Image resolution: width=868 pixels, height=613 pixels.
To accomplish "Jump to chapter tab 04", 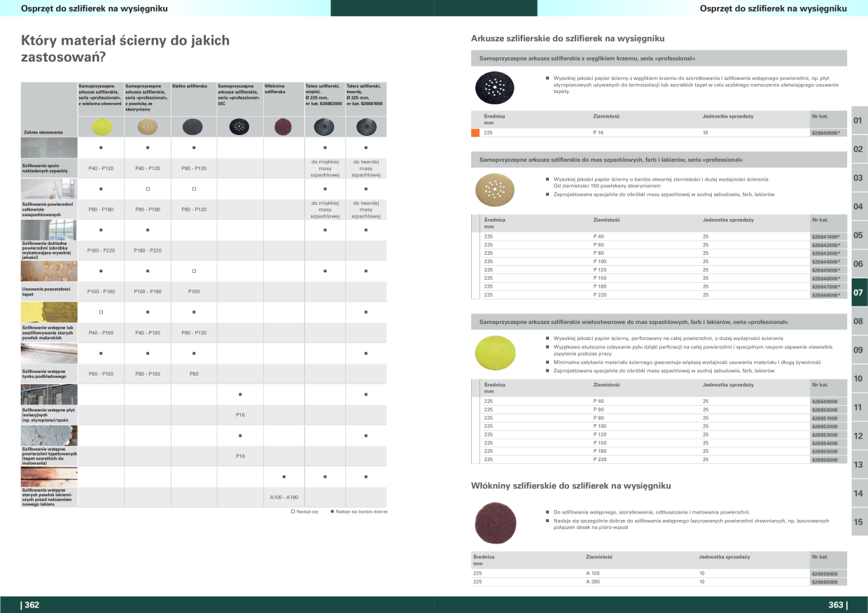I will tap(859, 206).
